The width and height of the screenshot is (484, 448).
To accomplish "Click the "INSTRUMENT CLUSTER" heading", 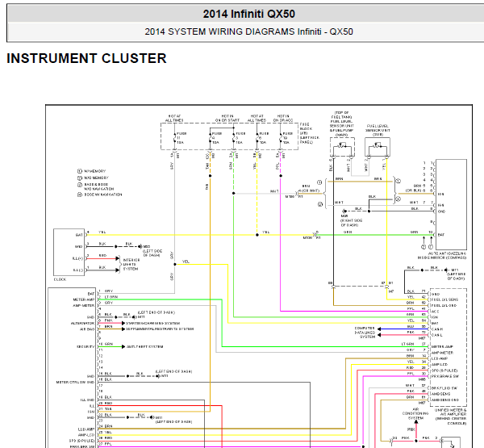I will (x=86, y=58).
